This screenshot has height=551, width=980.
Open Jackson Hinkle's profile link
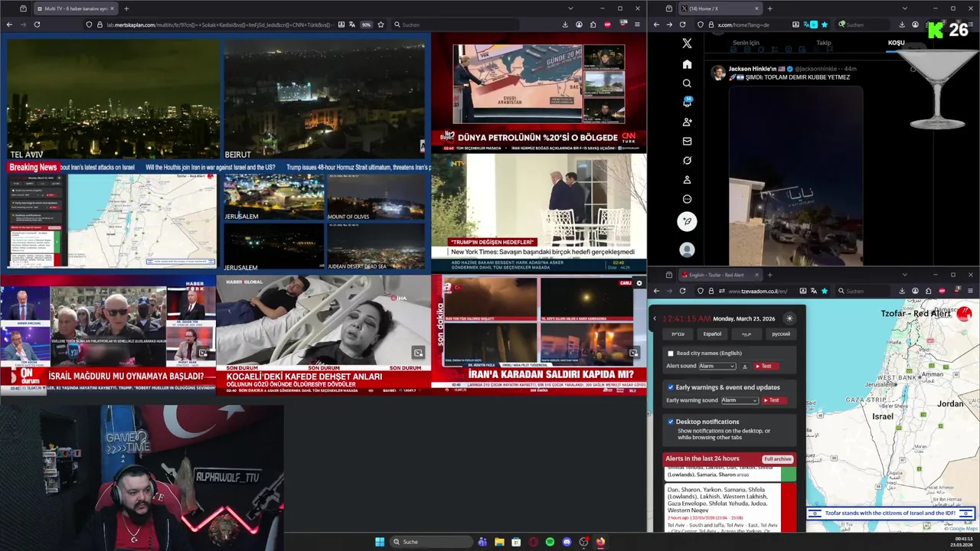coord(752,69)
